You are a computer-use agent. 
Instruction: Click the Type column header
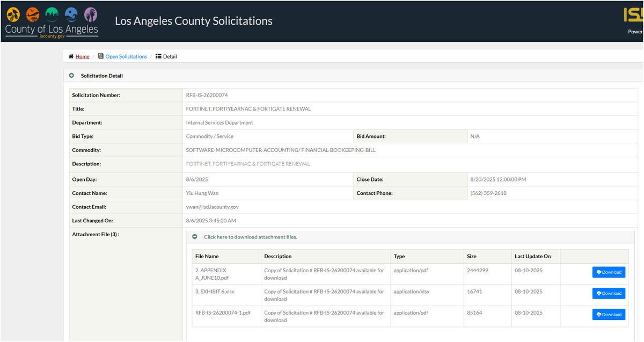pyautogui.click(x=399, y=256)
